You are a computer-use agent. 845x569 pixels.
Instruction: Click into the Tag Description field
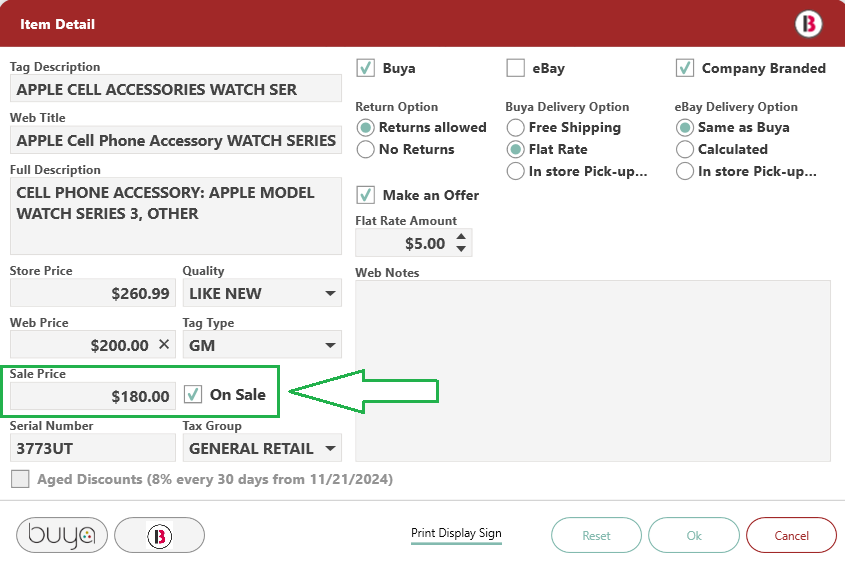click(x=176, y=89)
